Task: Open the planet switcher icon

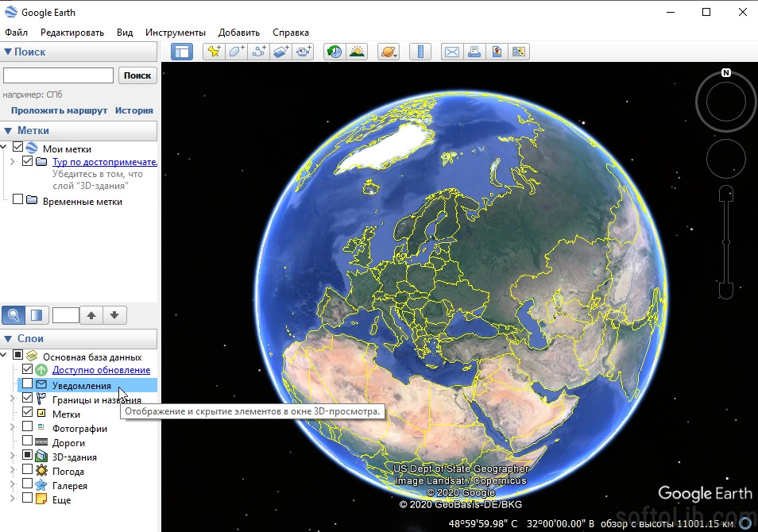Action: pyautogui.click(x=389, y=52)
